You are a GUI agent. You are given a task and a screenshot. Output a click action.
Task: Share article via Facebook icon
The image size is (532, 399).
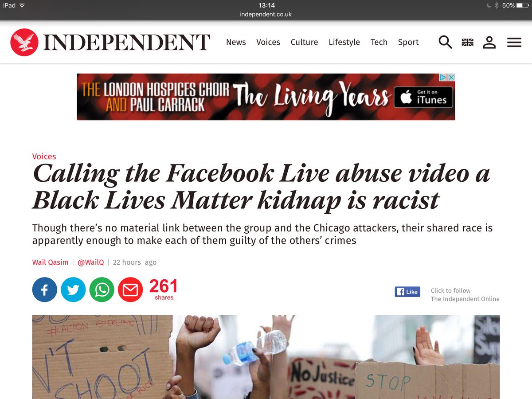[x=45, y=290]
